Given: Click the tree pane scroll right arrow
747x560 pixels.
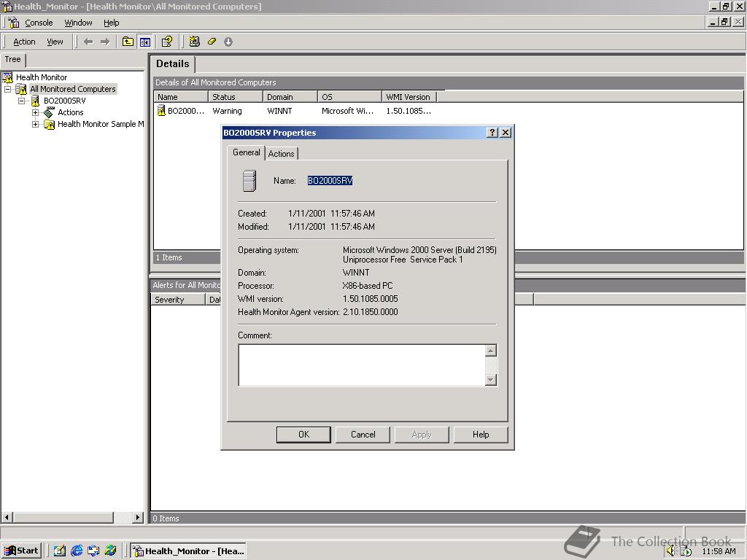Looking at the screenshot, I should coord(138,517).
